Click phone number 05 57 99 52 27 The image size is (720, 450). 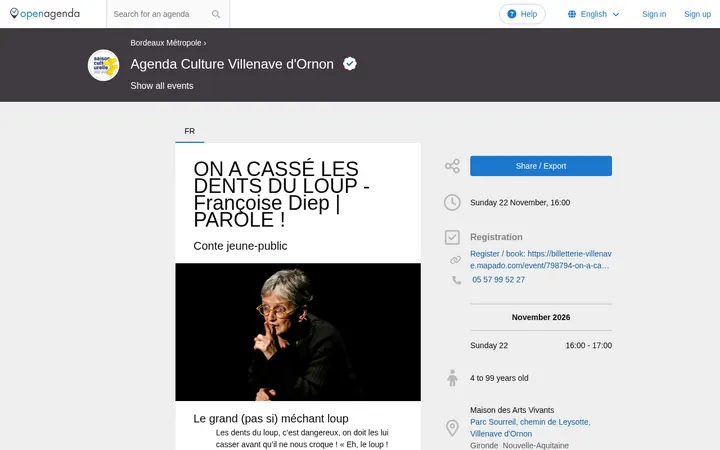(x=498, y=280)
